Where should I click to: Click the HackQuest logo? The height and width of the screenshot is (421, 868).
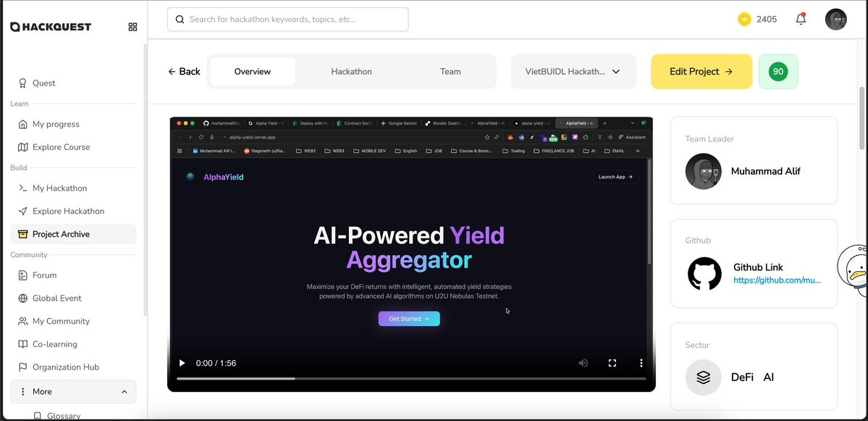[51, 27]
